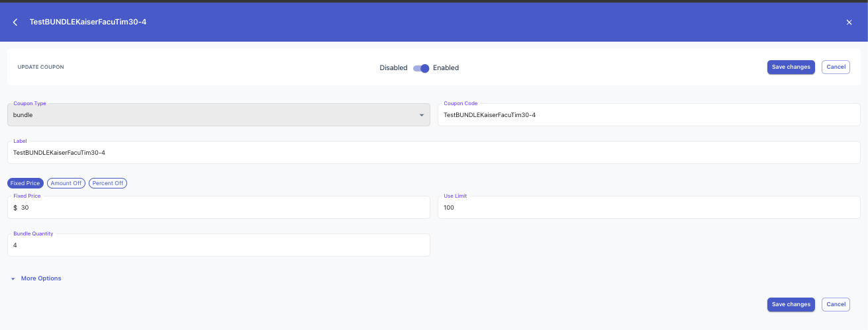Click the top Save changes button

coord(791,67)
